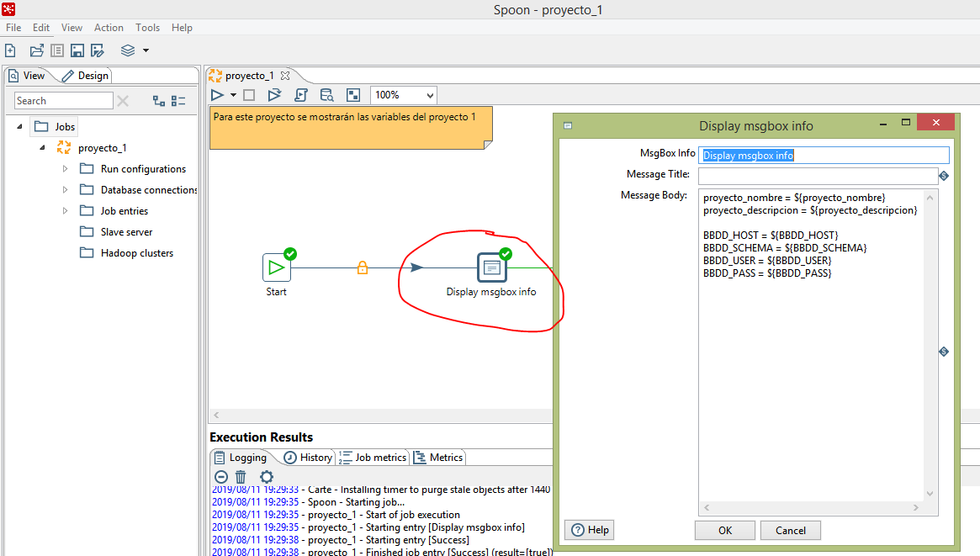Expand all tree items icon

159,101
